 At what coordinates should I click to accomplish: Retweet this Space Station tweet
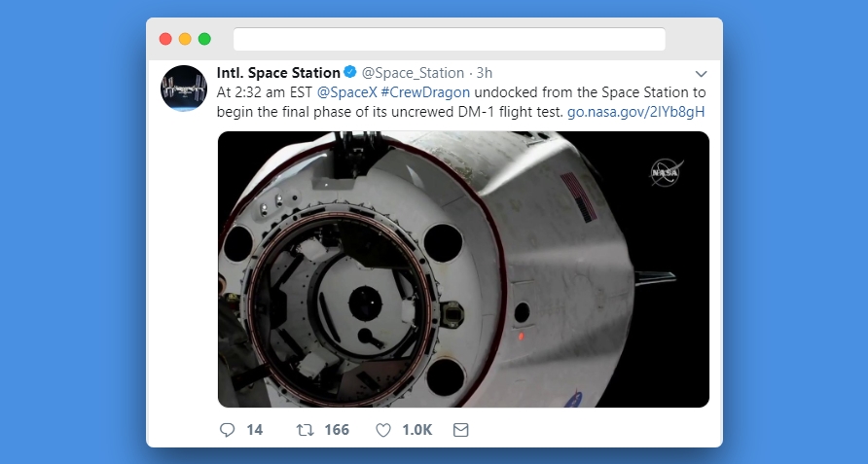click(x=305, y=429)
